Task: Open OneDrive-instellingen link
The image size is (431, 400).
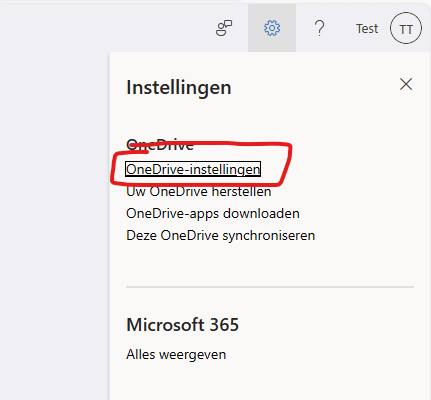Action: 193,169
